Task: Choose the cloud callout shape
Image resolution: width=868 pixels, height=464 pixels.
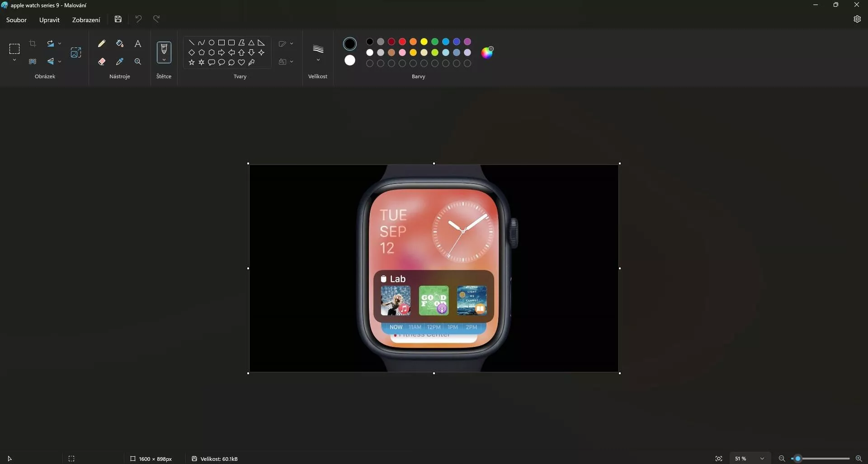Action: point(231,62)
